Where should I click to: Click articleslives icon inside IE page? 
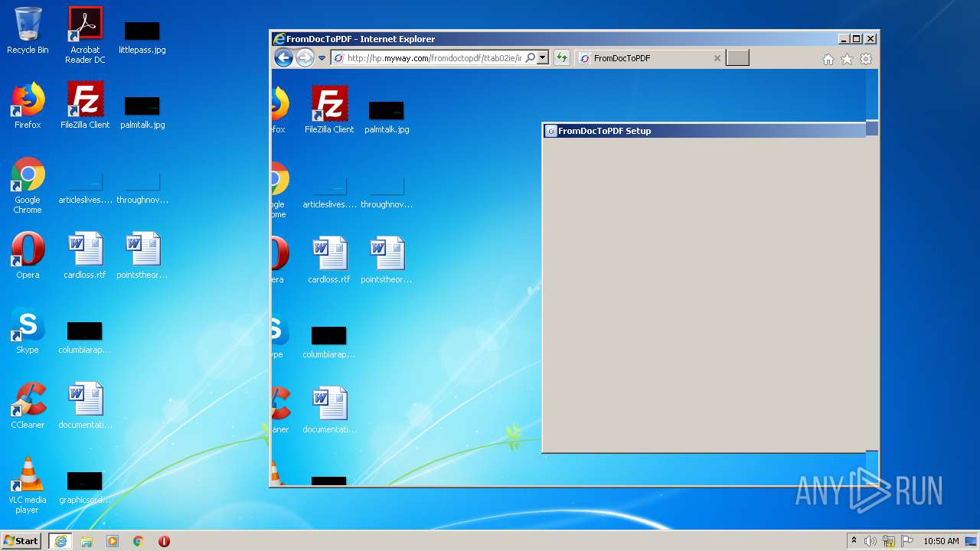pyautogui.click(x=329, y=194)
